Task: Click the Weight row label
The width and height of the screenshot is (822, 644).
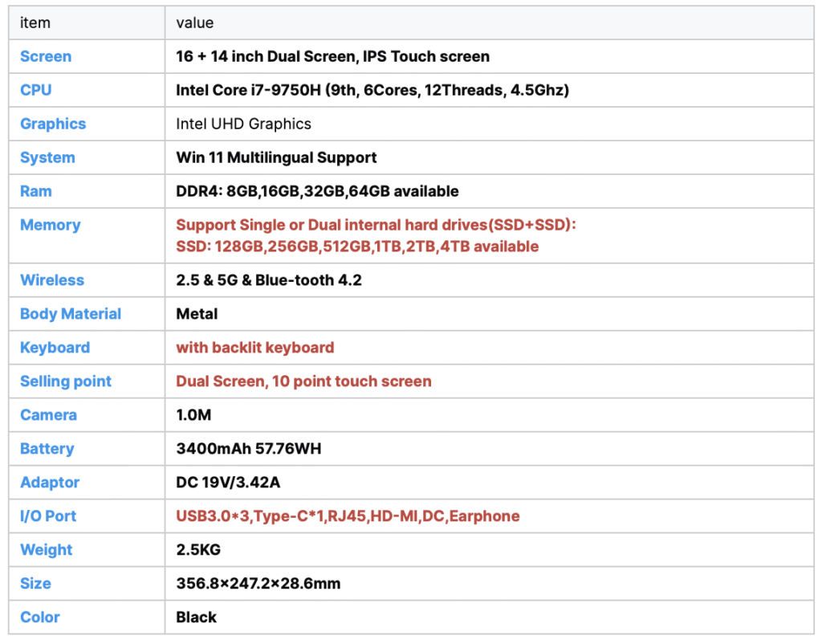Action: pyautogui.click(x=46, y=550)
